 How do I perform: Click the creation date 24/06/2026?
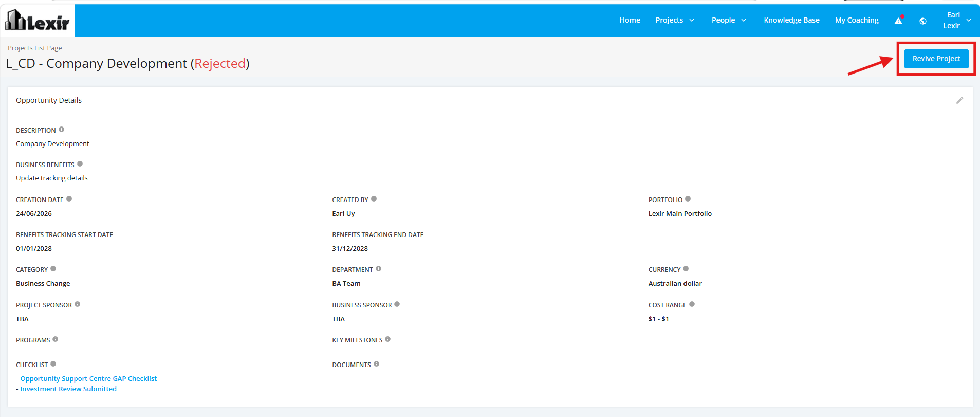pyautogui.click(x=34, y=213)
